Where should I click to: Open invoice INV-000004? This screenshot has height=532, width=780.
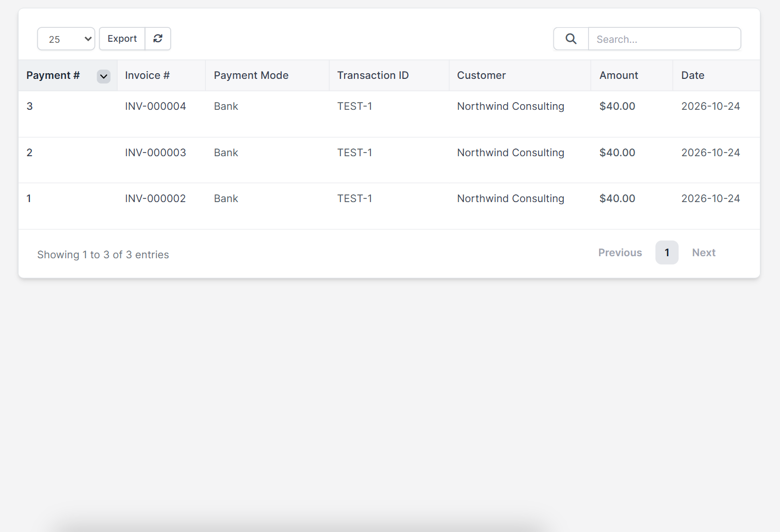coord(155,106)
